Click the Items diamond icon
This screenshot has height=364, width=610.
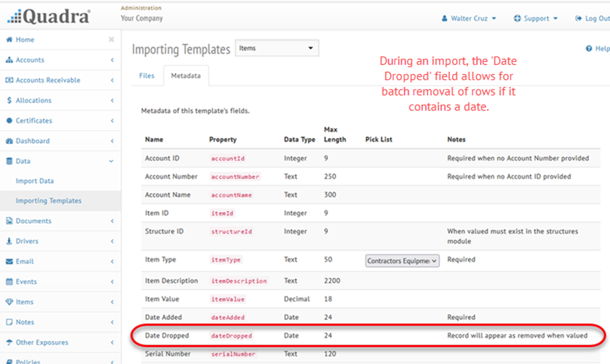(9, 302)
